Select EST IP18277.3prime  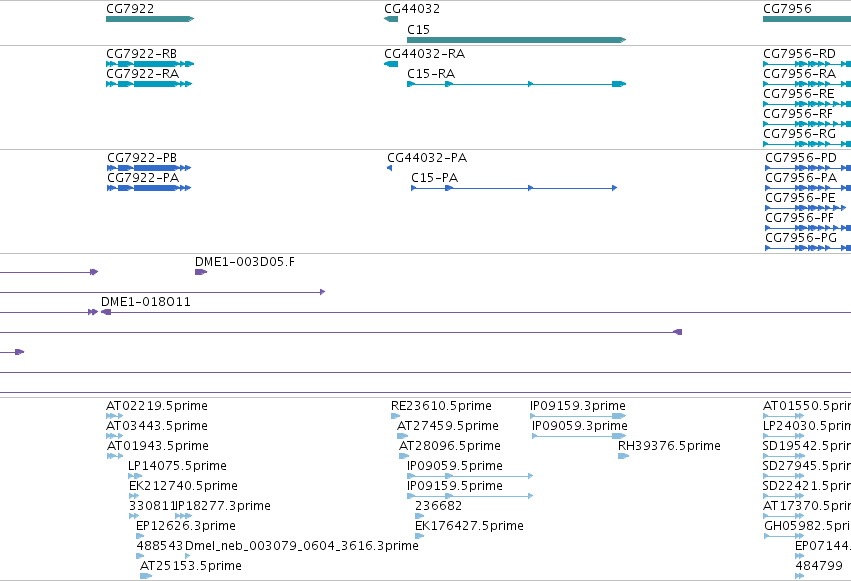(x=224, y=506)
